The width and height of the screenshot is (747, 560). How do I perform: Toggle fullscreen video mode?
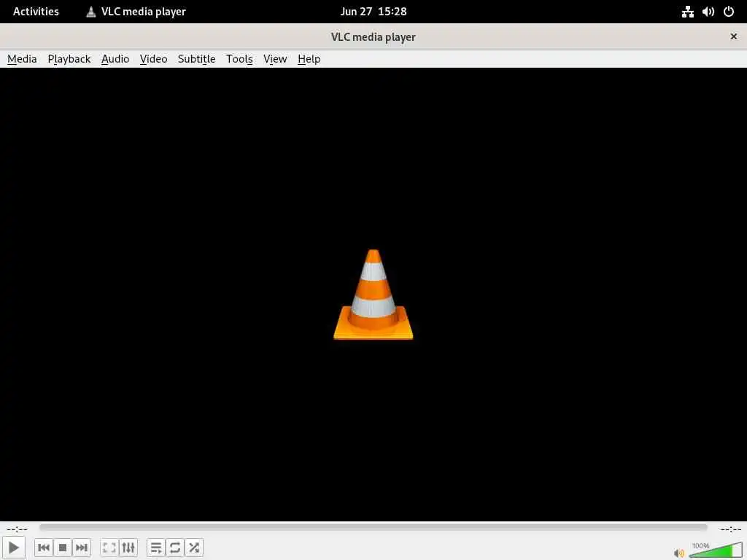pos(109,548)
